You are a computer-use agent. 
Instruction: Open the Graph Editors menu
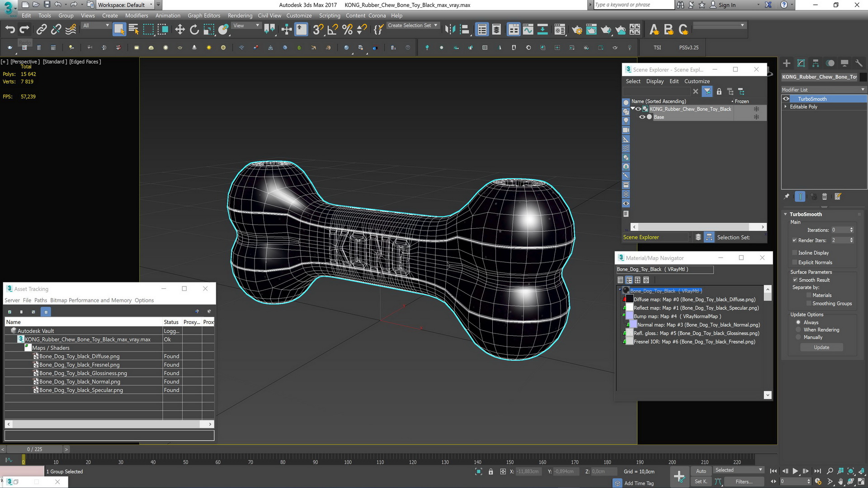click(204, 15)
